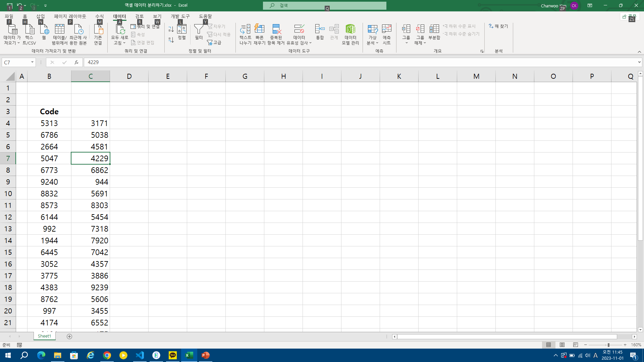The image size is (644, 362).
Task: Click the advanced filter 고급 button
Action: [215, 43]
